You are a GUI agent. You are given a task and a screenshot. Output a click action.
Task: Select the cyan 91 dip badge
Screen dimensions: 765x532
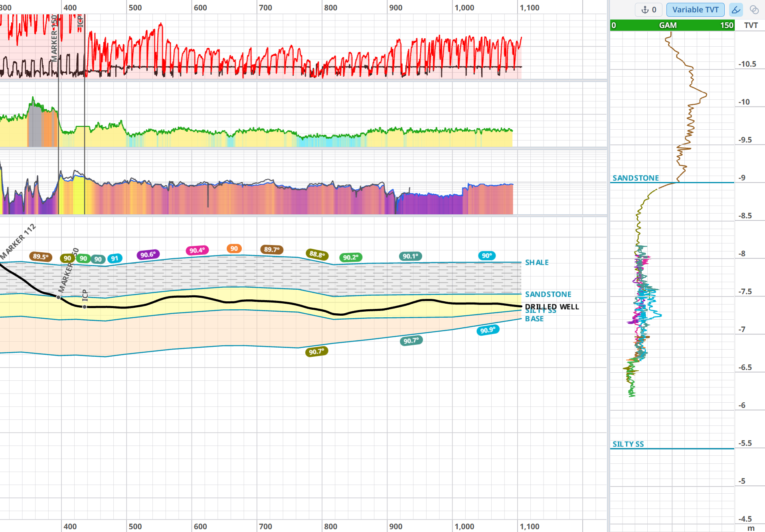[x=115, y=258]
